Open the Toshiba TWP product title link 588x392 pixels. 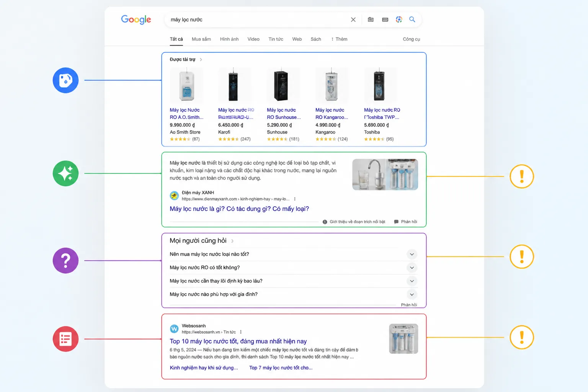click(382, 114)
